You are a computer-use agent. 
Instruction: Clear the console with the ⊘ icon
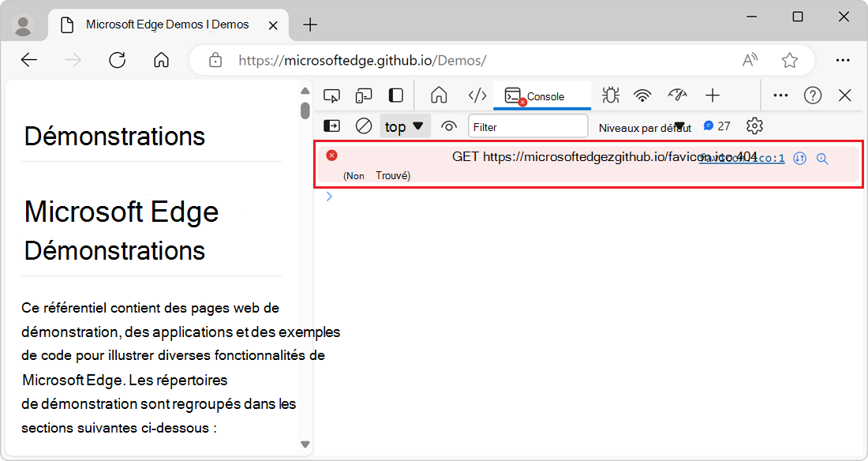[x=363, y=126]
